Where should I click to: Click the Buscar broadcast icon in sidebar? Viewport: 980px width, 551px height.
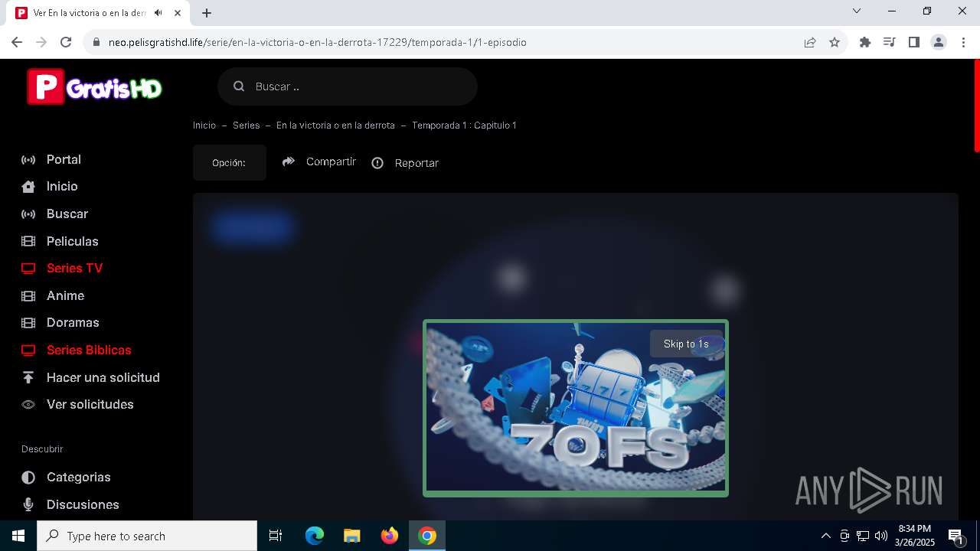coord(28,214)
